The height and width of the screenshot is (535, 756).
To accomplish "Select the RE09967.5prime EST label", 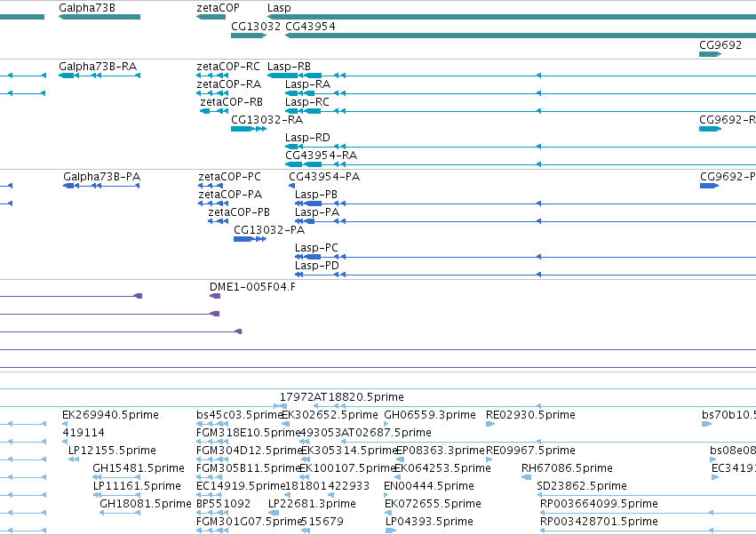I will coord(531,451).
